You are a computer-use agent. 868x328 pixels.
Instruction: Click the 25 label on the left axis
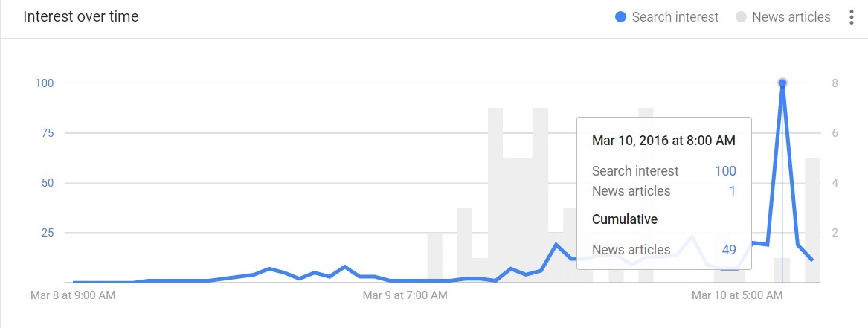[47, 233]
